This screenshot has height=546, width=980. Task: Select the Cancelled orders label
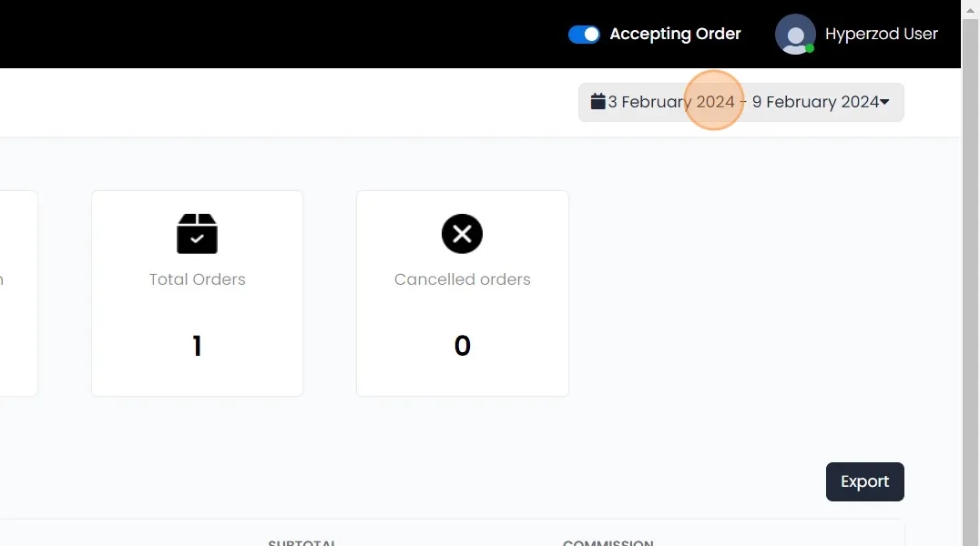pyautogui.click(x=462, y=279)
